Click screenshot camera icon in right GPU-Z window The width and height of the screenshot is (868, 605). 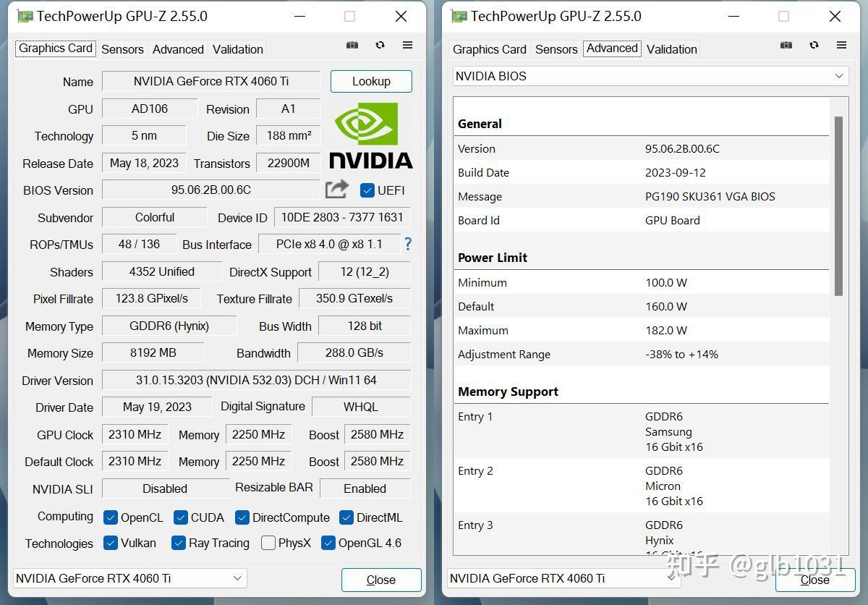pos(786,45)
